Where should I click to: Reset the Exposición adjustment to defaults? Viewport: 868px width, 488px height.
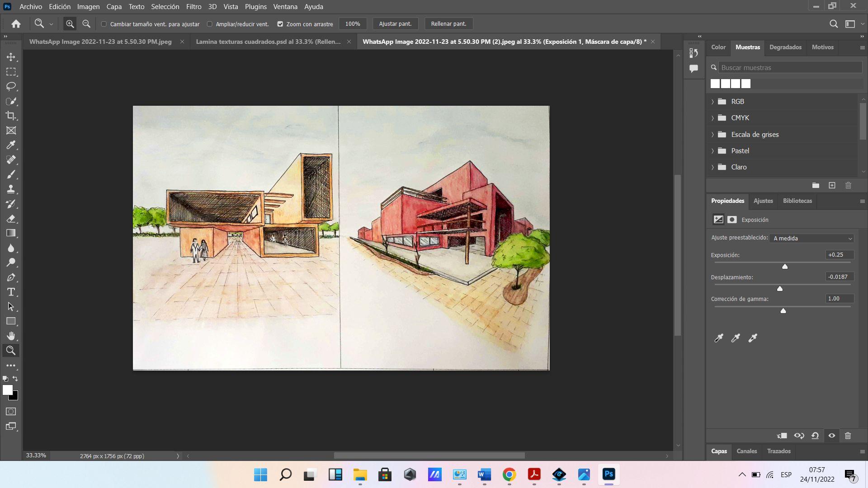[815, 436]
